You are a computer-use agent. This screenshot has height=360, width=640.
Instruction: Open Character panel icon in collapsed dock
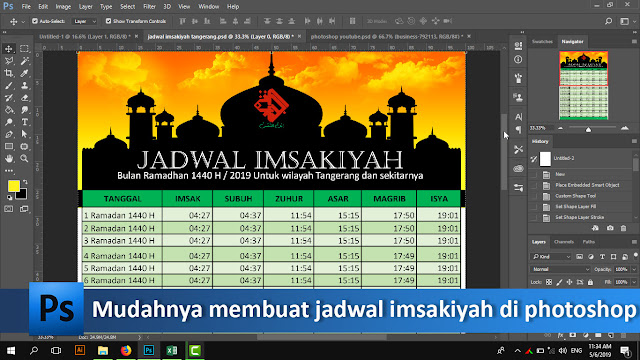[518, 117]
